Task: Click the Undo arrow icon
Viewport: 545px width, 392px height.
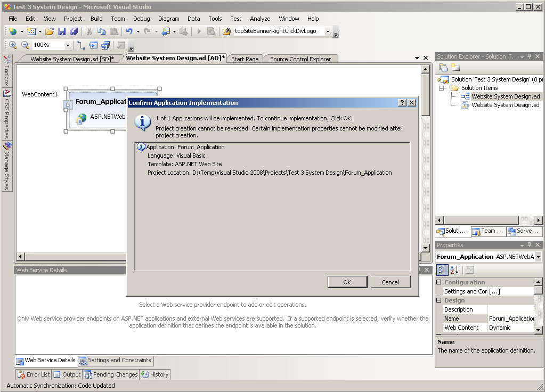Action: (x=129, y=31)
